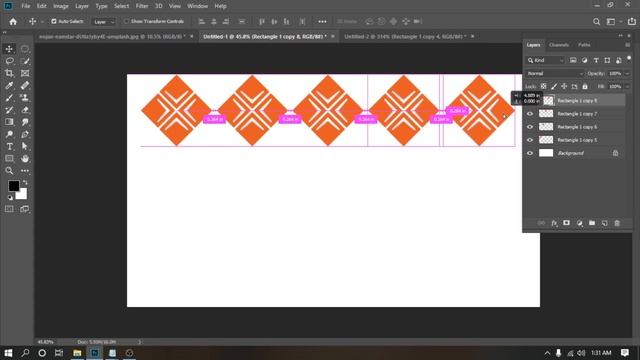Image resolution: width=640 pixels, height=360 pixels.
Task: Open Edit Toolbar three-dots in toolbox
Action: click(25, 171)
